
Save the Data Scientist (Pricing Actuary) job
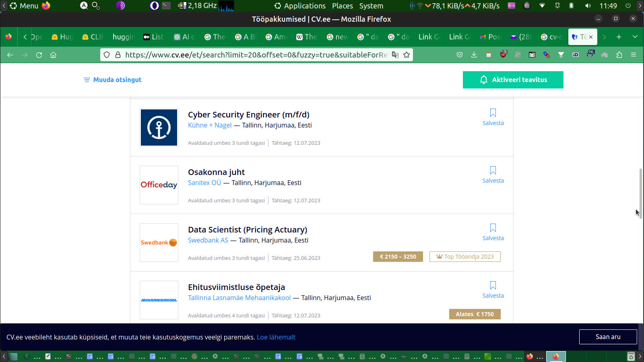tap(493, 232)
